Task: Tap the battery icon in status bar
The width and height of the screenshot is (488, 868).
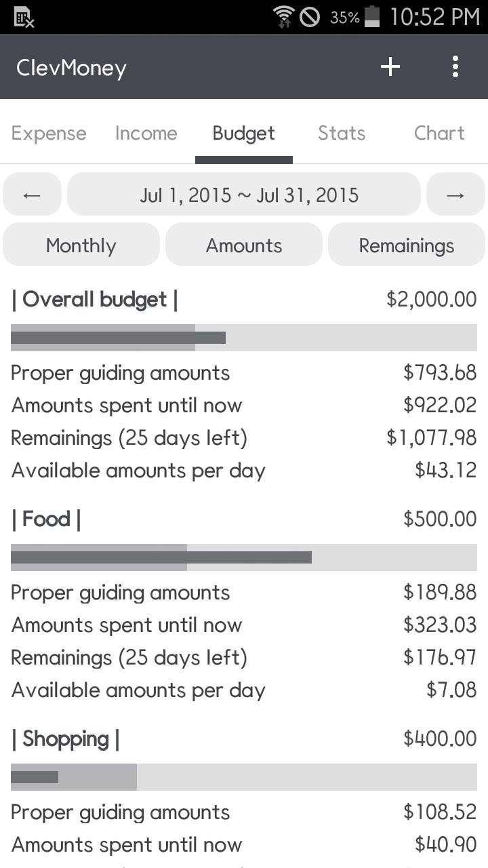Action: pyautogui.click(x=372, y=17)
